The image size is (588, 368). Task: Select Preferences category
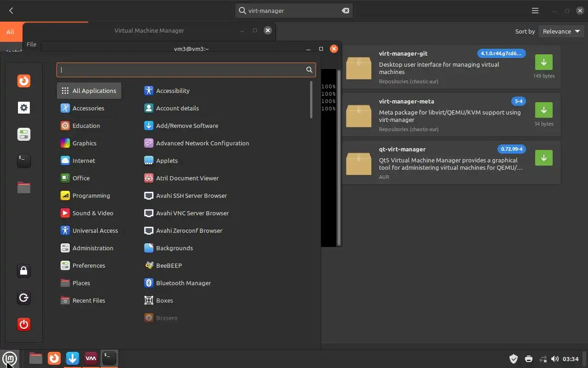point(89,265)
